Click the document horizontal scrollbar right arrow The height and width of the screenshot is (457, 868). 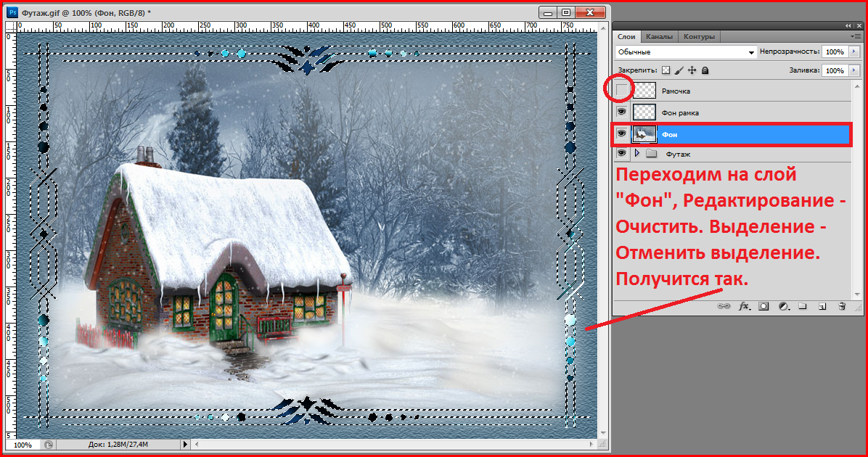pyautogui.click(x=591, y=444)
